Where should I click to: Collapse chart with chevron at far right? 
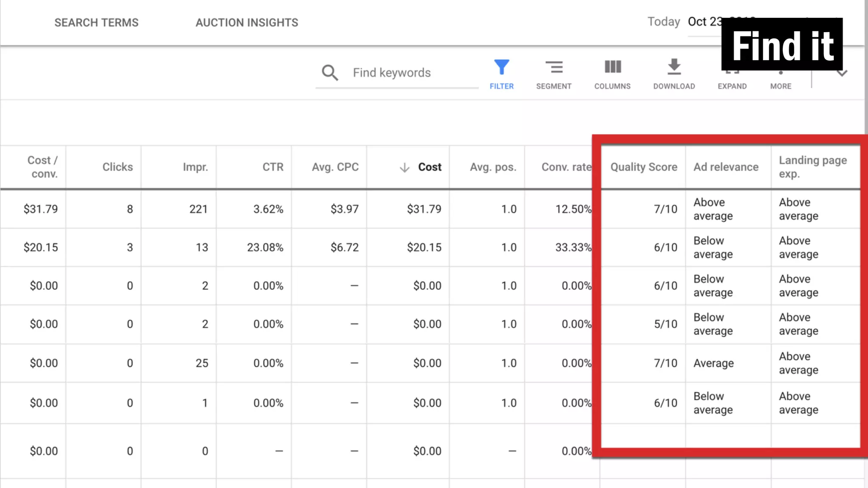[842, 73]
